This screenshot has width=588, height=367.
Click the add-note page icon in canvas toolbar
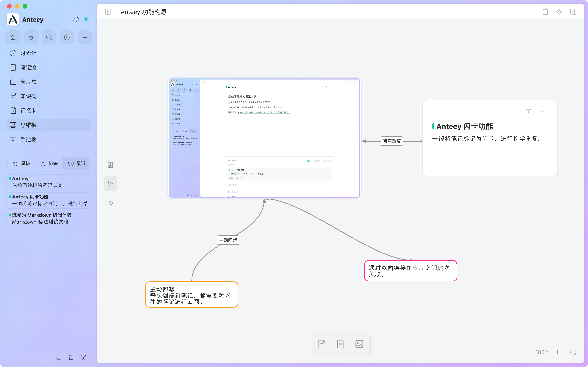[110, 165]
